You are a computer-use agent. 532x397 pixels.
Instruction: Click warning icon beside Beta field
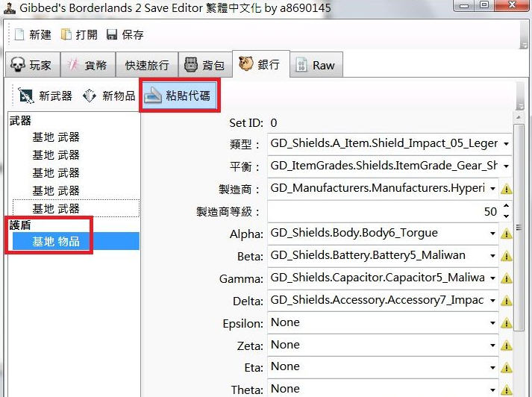point(506,256)
